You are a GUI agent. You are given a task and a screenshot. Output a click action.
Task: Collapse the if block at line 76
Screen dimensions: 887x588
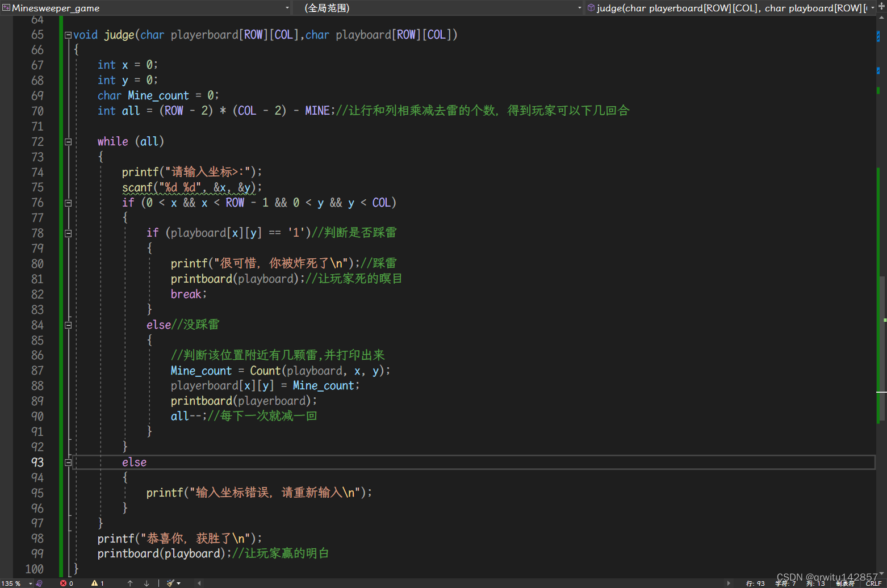[68, 203]
